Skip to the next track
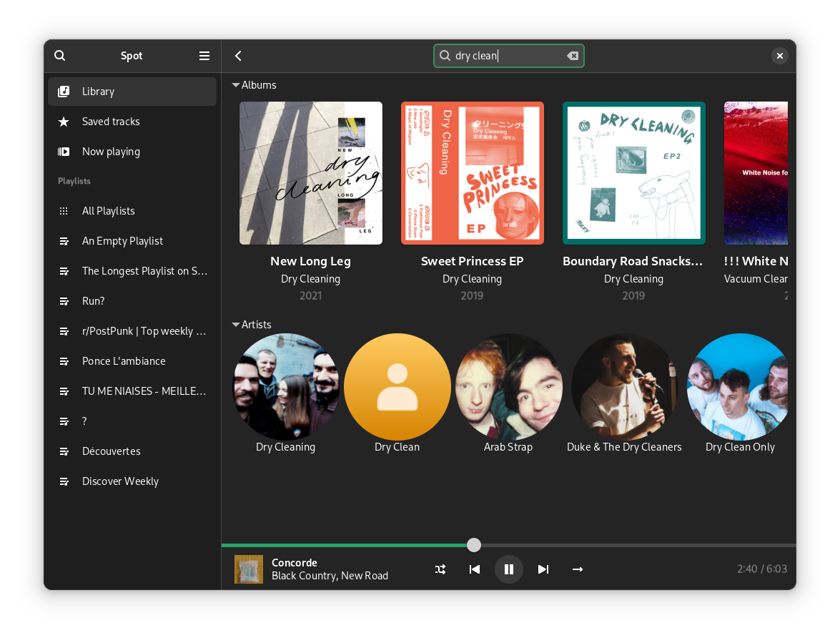840x638 pixels. [543, 569]
